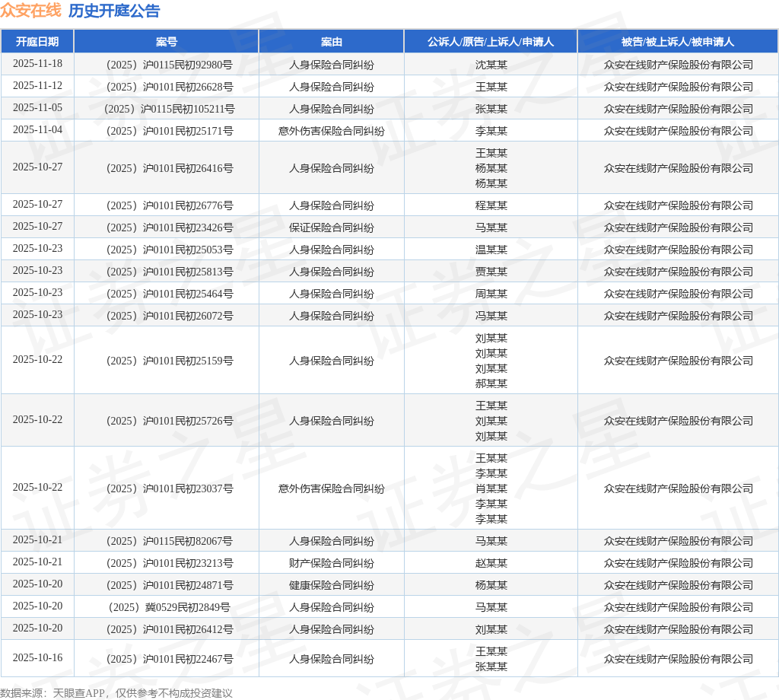Click case number 沪0101民初25159号
The width and height of the screenshot is (779, 700).
[170, 361]
